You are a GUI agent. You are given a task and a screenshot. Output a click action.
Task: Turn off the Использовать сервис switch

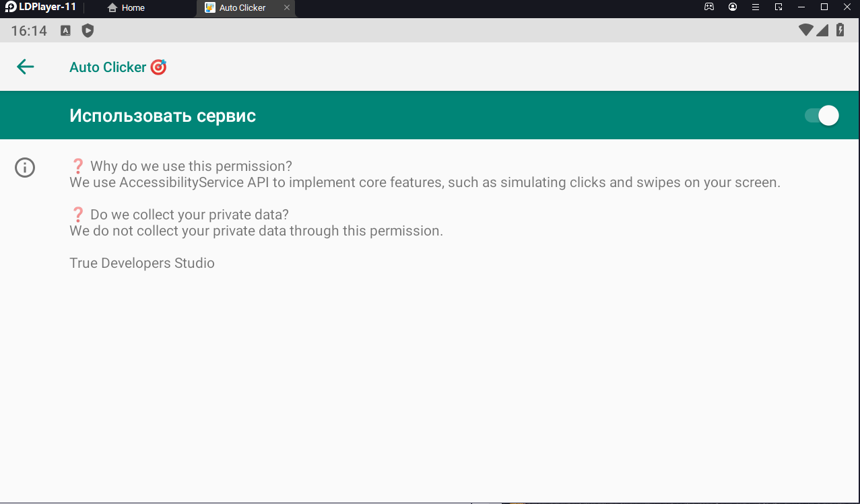coord(822,116)
